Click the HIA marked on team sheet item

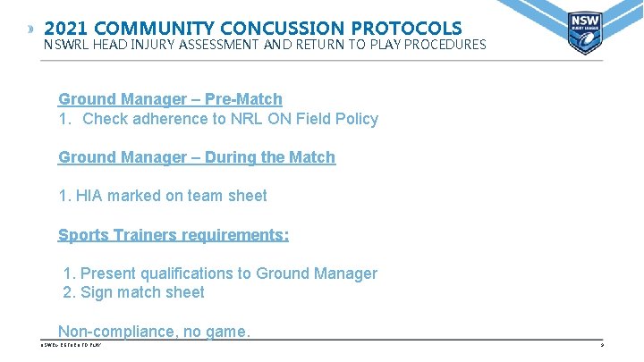(172, 196)
